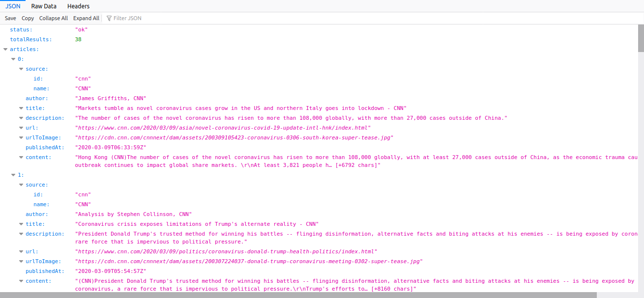Click the vertical scrollbar thumb
Image resolution: width=644 pixels, height=298 pixels.
pyautogui.click(x=641, y=38)
